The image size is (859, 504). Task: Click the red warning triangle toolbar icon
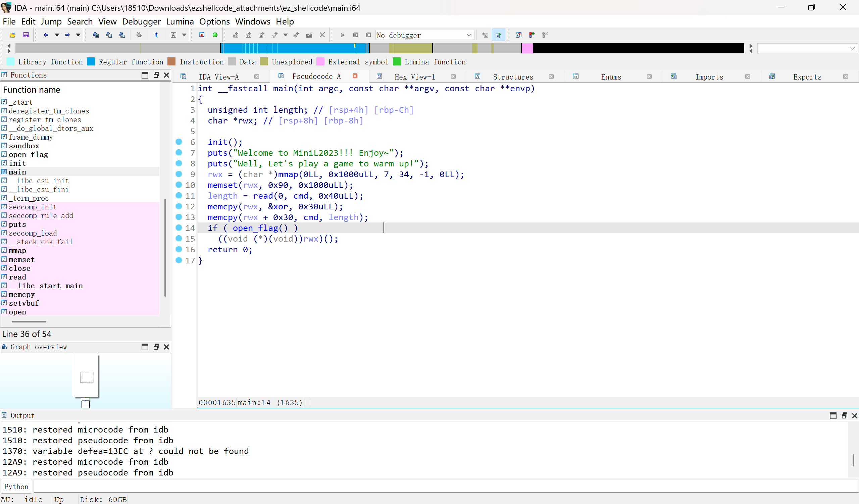202,35
